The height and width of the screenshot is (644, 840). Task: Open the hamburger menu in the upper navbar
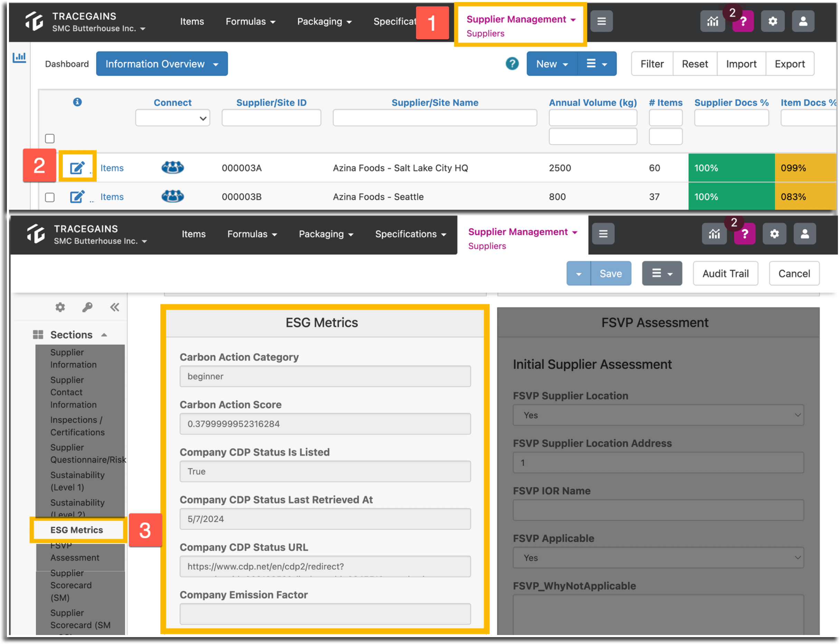click(601, 21)
